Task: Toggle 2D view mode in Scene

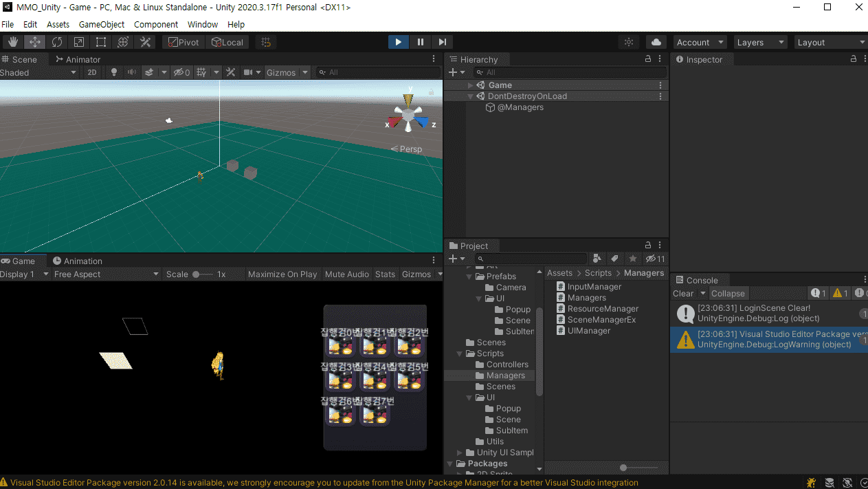Action: (91, 72)
